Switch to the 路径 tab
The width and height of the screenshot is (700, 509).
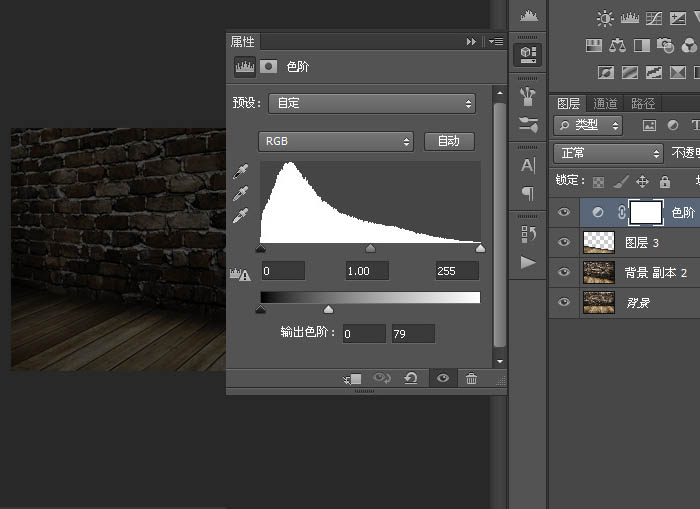[643, 103]
